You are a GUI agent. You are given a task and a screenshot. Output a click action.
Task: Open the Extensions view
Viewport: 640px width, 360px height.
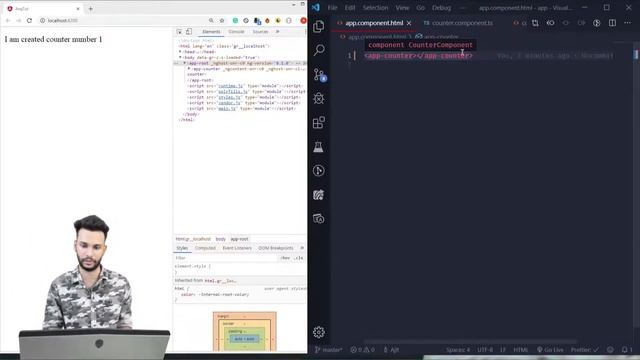(319, 122)
